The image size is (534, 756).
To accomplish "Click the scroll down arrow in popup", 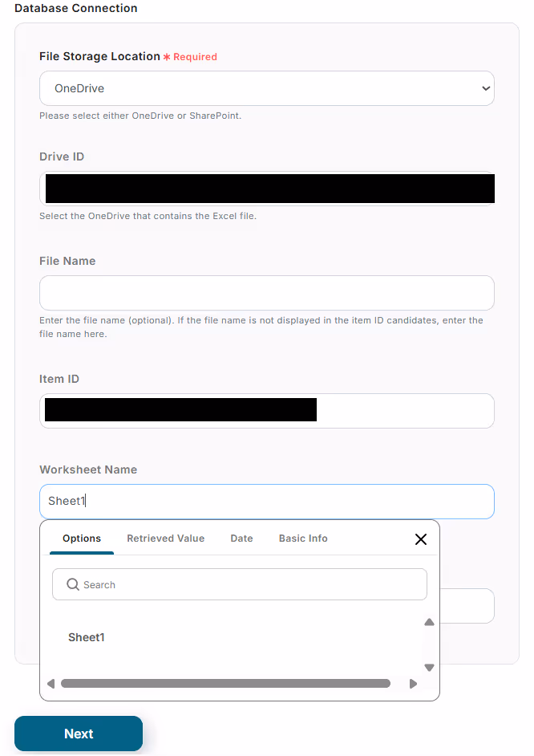I will (430, 668).
